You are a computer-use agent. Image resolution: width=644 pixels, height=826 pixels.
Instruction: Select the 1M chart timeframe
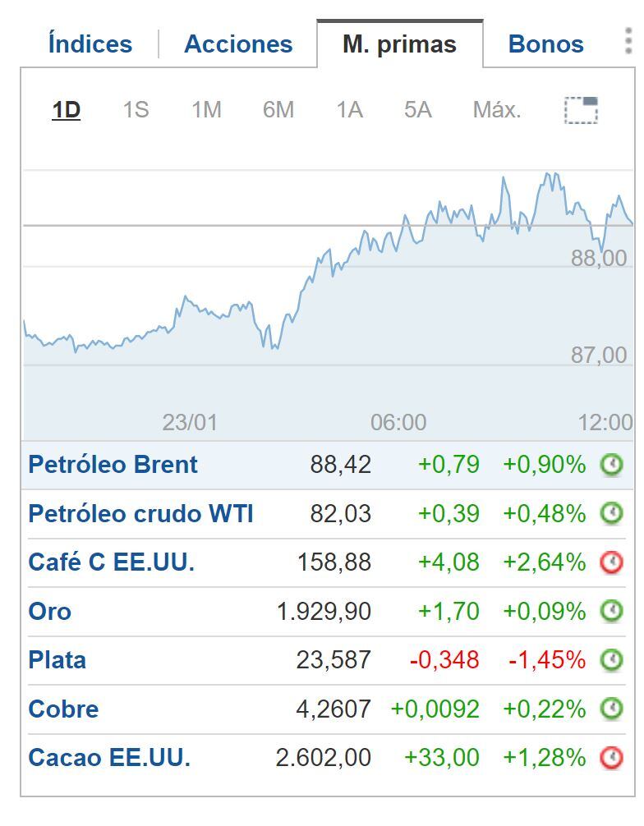click(206, 109)
